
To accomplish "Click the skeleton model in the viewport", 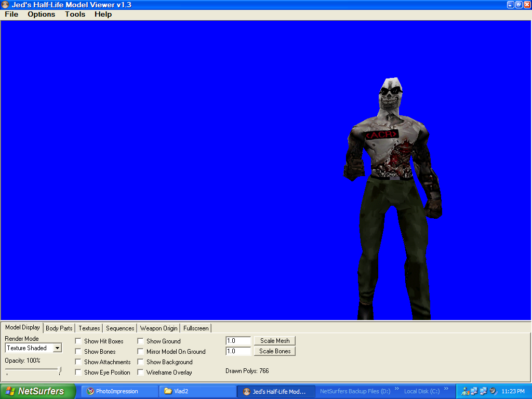I will [x=394, y=198].
